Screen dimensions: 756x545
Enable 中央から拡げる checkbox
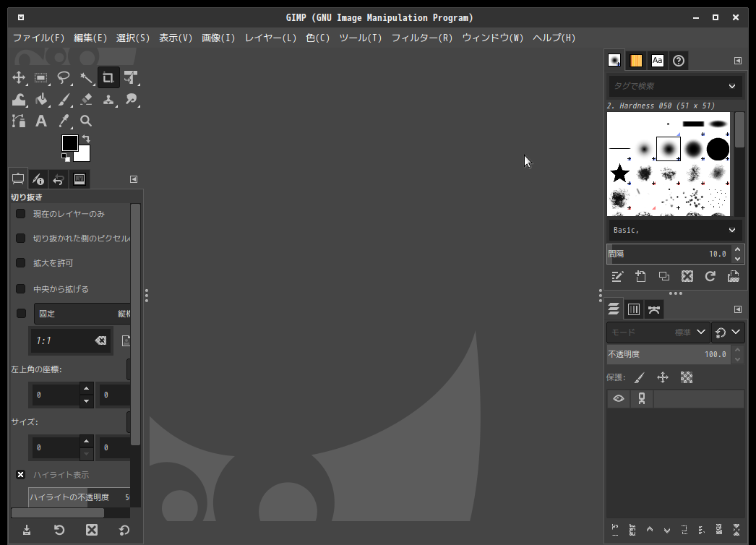[x=21, y=289]
